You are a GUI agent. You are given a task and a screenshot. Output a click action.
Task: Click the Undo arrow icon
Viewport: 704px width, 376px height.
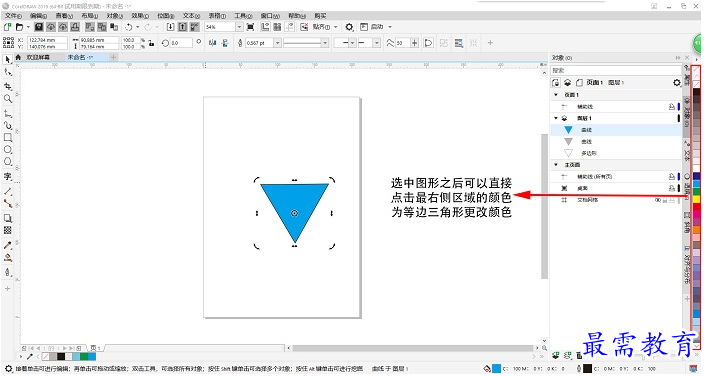click(129, 27)
